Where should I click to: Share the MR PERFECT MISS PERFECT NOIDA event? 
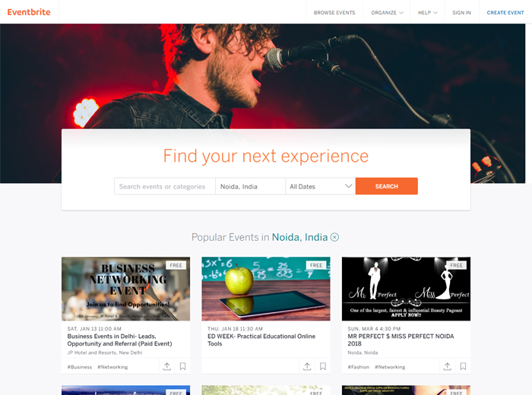pos(447,367)
